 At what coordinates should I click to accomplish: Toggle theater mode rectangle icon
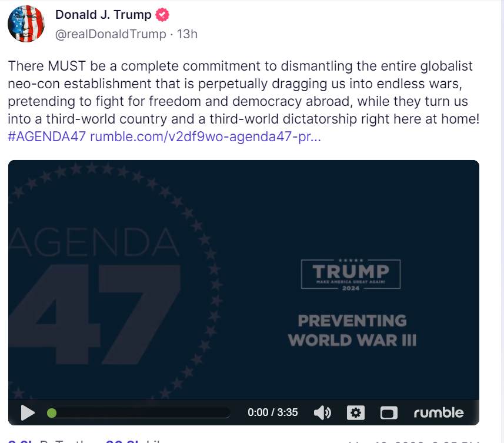point(389,413)
